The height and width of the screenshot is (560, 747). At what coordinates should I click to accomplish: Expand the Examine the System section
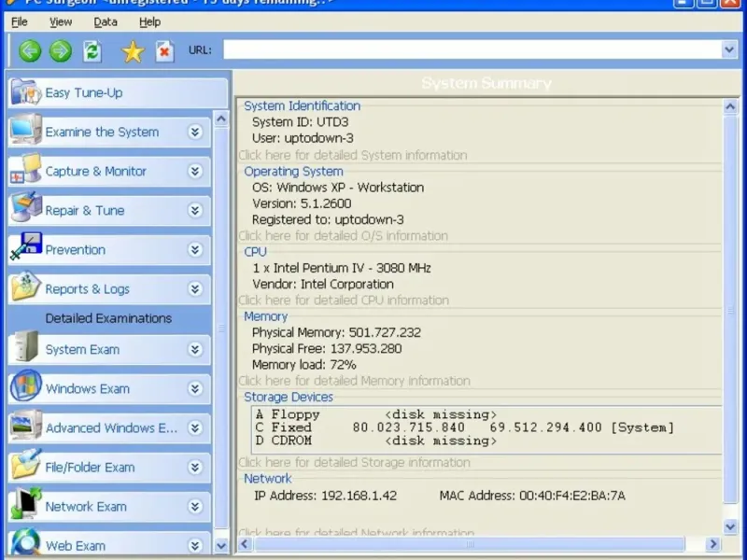pyautogui.click(x=194, y=133)
